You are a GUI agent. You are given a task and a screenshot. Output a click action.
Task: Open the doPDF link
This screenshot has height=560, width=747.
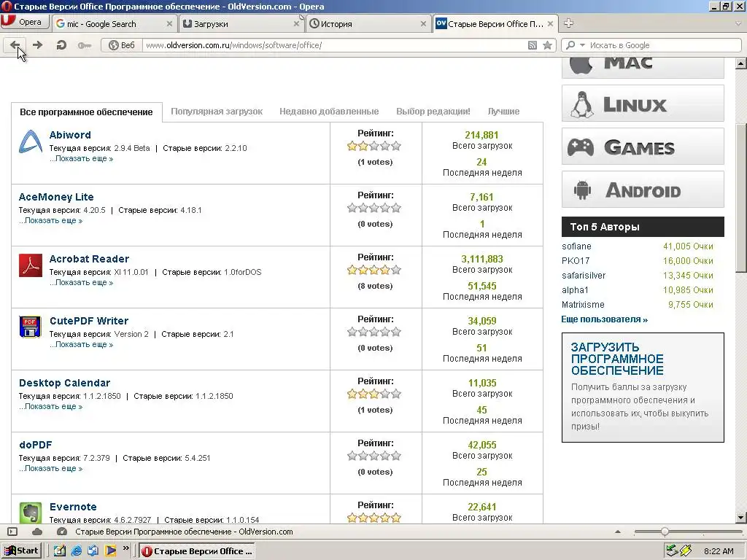[35, 445]
